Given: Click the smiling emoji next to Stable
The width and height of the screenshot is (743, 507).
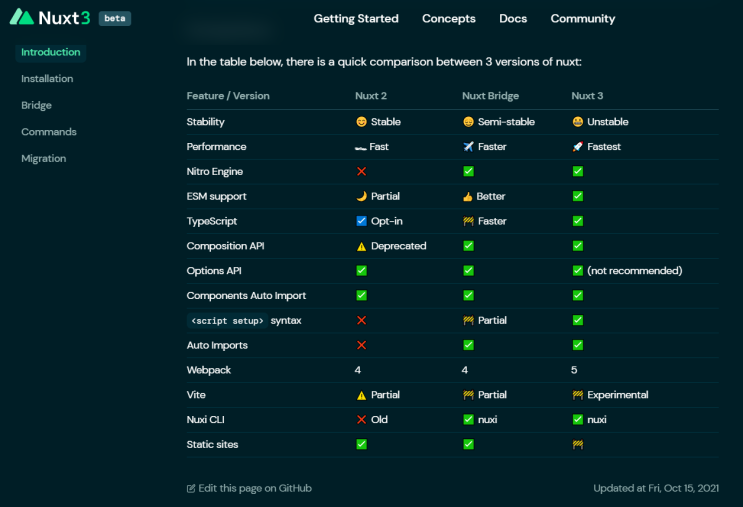Looking at the screenshot, I should [362, 122].
